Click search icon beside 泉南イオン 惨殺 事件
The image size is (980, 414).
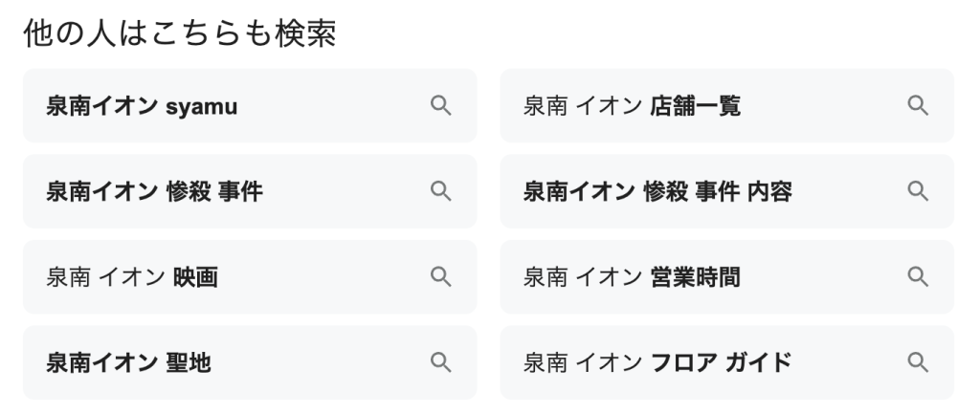(440, 191)
